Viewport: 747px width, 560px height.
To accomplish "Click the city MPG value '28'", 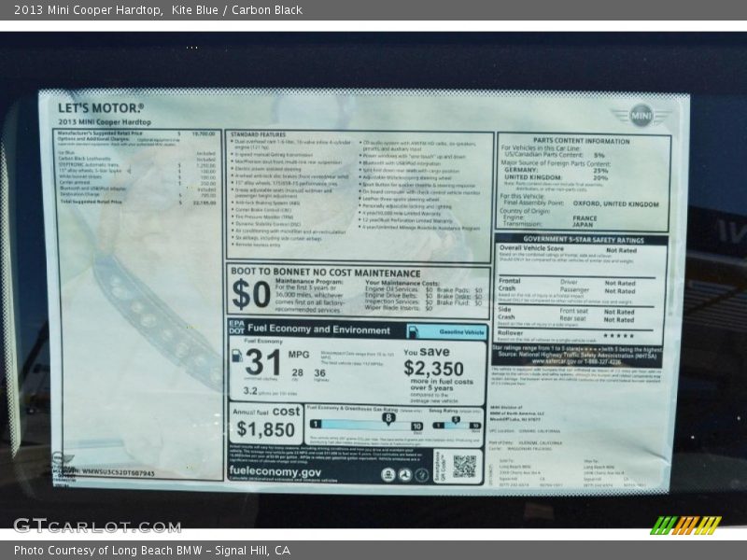I will [x=297, y=372].
